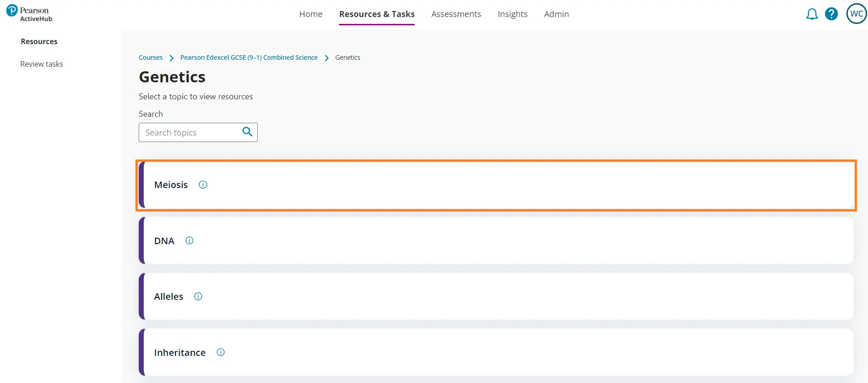Open the help question mark icon
868x383 pixels.
[x=831, y=14]
